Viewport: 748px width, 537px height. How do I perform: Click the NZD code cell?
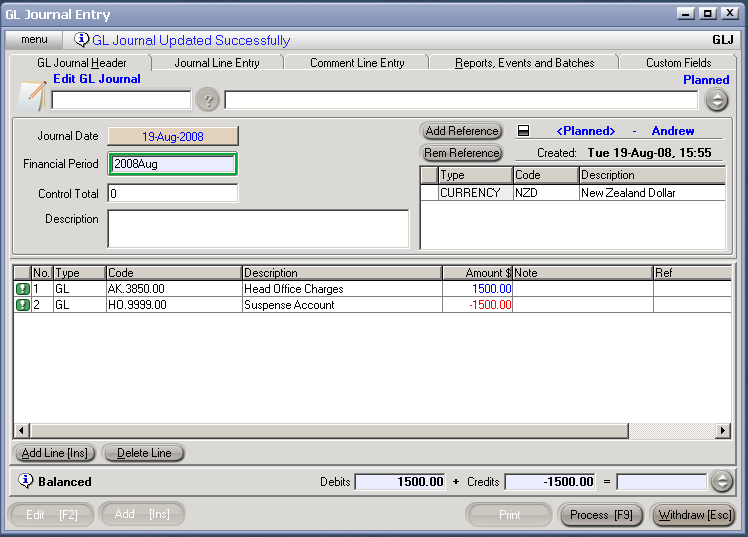[546, 193]
